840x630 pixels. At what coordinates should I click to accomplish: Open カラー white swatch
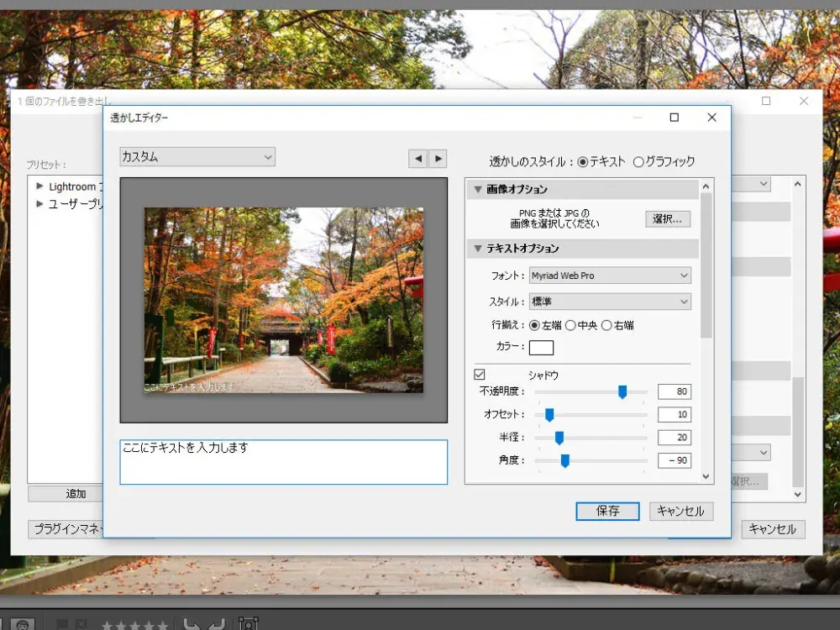(x=541, y=348)
